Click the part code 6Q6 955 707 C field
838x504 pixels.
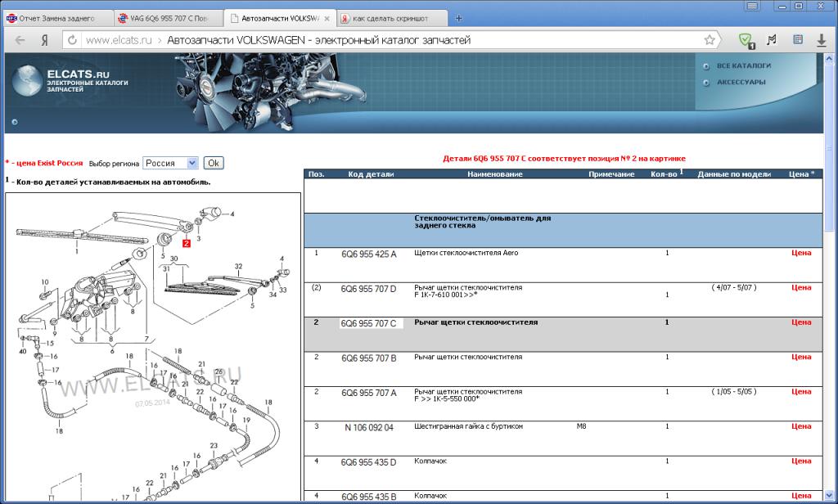371,323
